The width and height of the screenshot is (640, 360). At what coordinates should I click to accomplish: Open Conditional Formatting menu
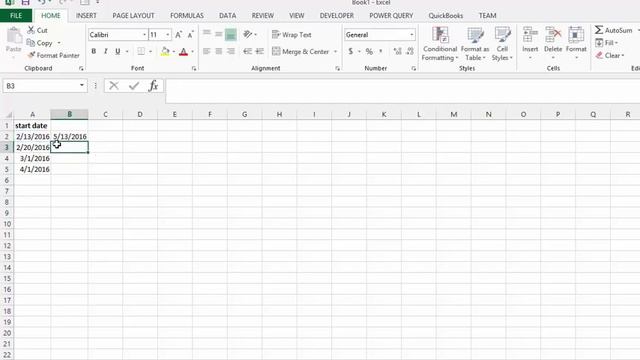point(440,44)
